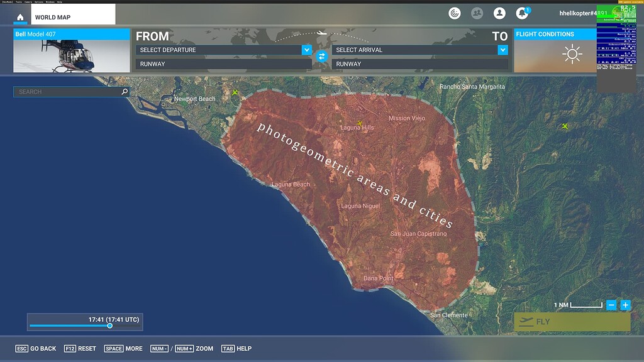Expand the Select Arrival dropdown
Viewport: 644px width, 362px height.
pyautogui.click(x=502, y=50)
